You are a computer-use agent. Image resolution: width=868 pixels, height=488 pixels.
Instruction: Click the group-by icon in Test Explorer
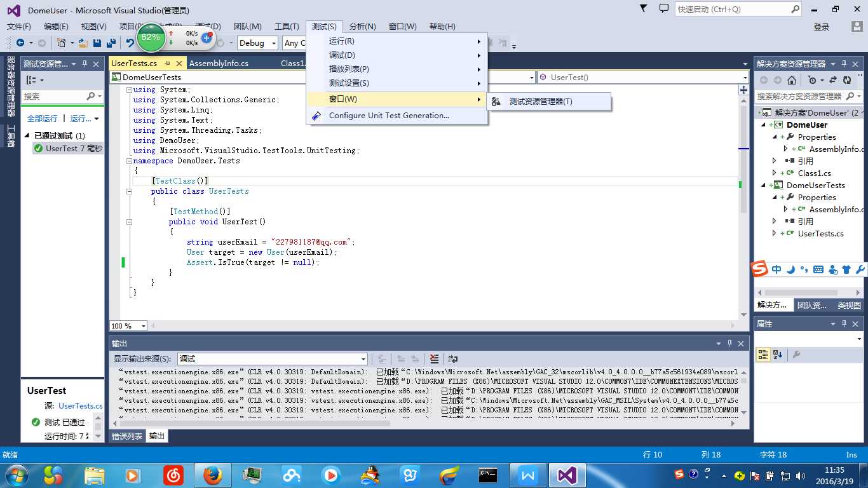click(x=32, y=80)
